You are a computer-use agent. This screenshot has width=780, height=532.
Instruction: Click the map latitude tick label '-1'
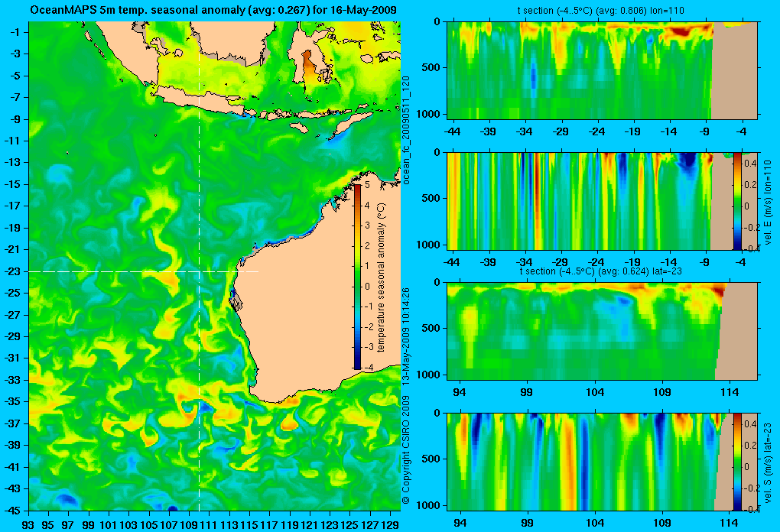[15, 32]
